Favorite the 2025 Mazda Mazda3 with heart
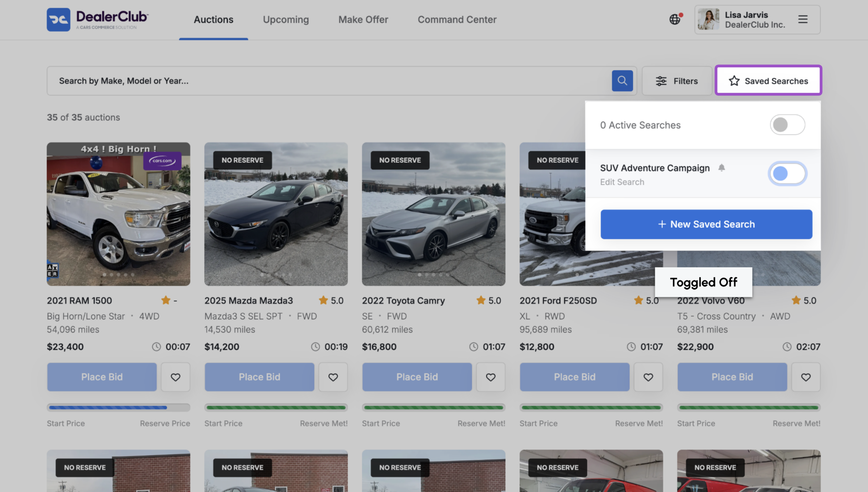868x492 pixels. (x=333, y=377)
